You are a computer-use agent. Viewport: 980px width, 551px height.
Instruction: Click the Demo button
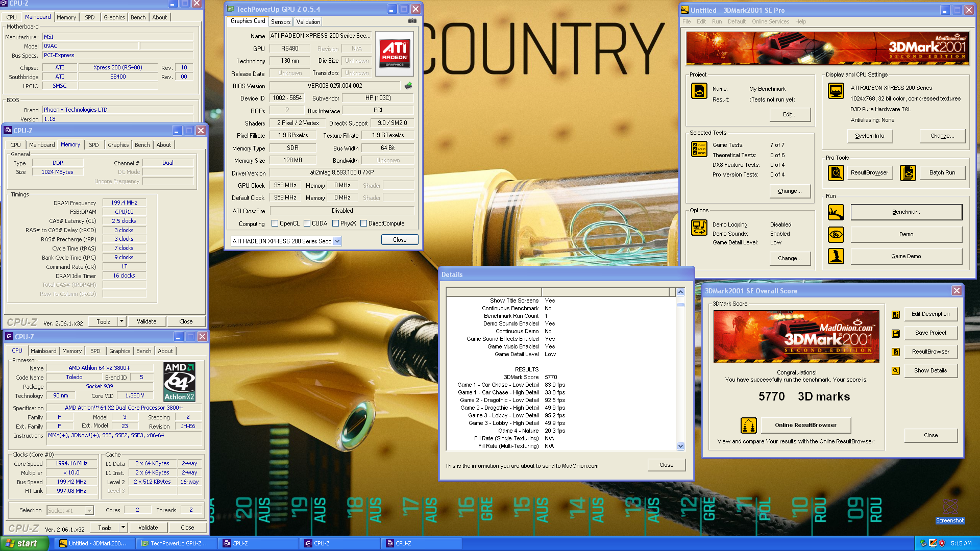[906, 235]
